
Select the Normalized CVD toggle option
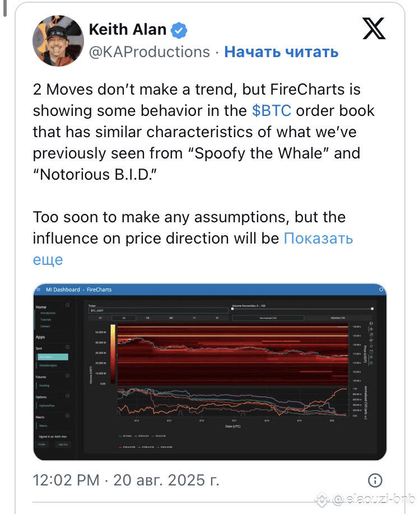268,318
